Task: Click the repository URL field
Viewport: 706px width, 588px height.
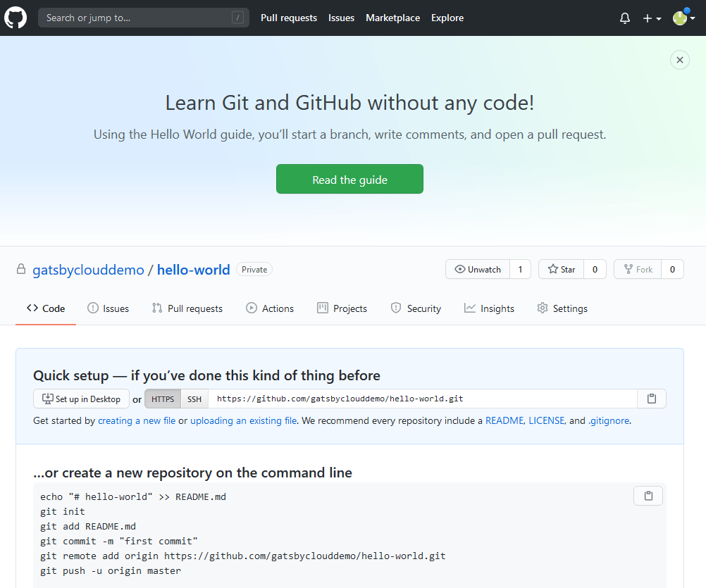Action: [423, 399]
